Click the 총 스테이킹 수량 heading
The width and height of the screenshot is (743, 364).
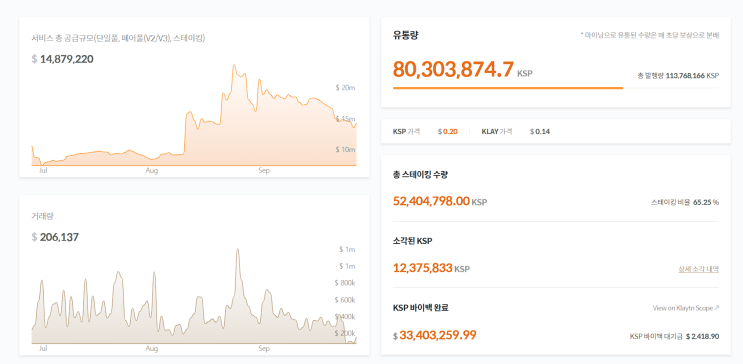point(420,174)
